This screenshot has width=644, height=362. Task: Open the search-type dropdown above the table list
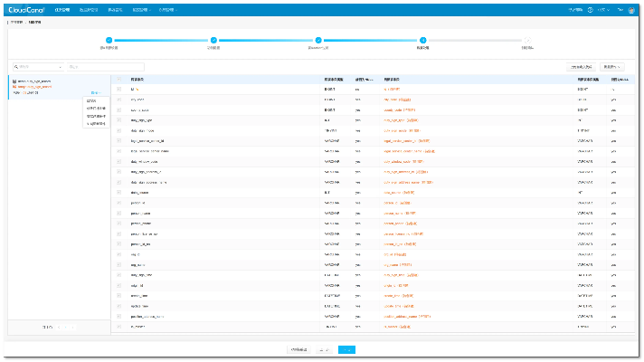[37, 66]
